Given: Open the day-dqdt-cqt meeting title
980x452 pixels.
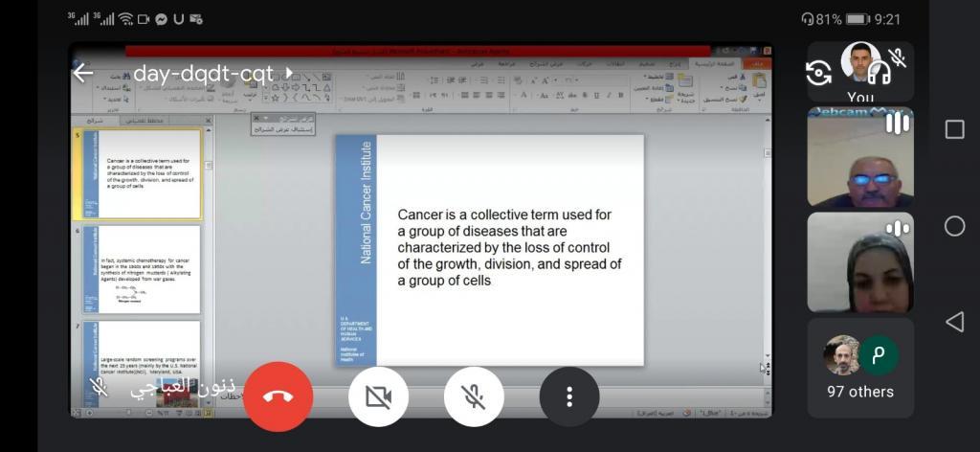Looking at the screenshot, I should (202, 74).
